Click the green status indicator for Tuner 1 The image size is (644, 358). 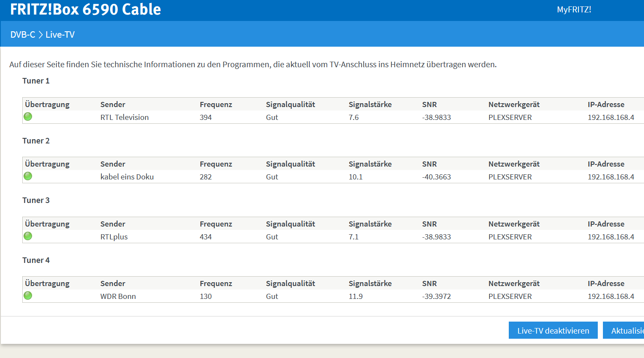(28, 116)
